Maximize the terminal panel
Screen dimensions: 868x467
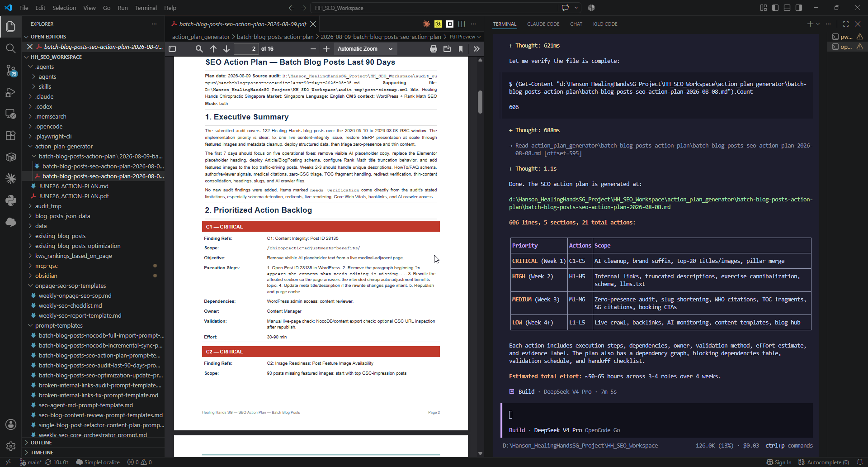pos(846,24)
